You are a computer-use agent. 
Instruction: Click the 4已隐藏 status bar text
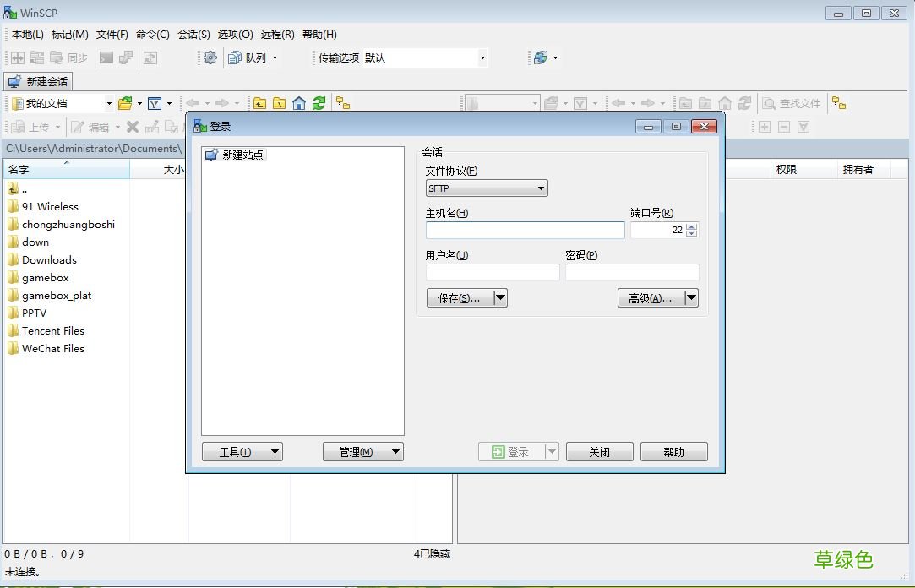(x=432, y=553)
